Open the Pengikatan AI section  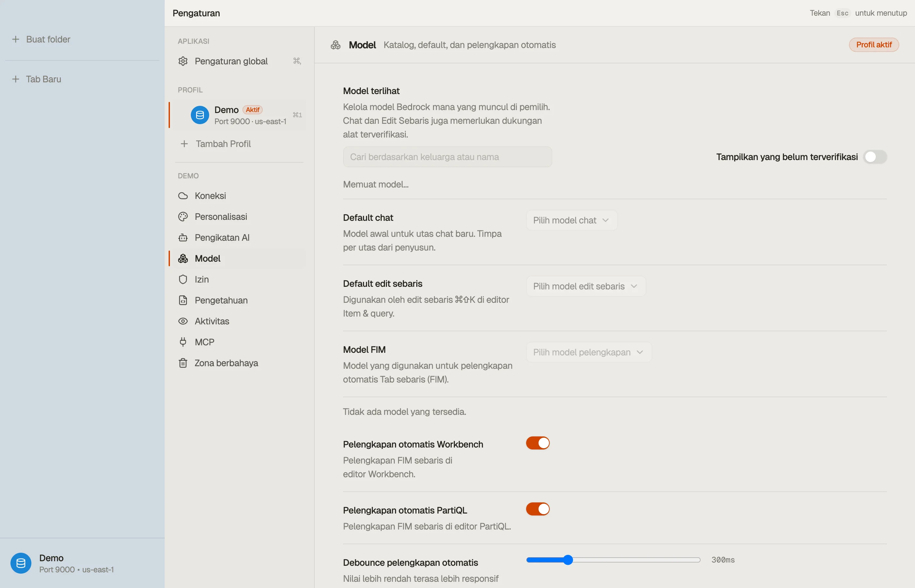tap(240, 237)
